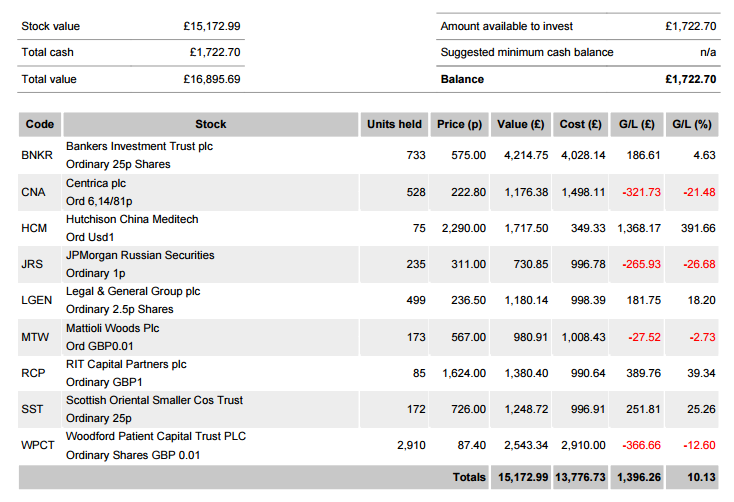Image resolution: width=734 pixels, height=502 pixels.
Task: Click the Woodford loss value -366.66
Action: 641,445
